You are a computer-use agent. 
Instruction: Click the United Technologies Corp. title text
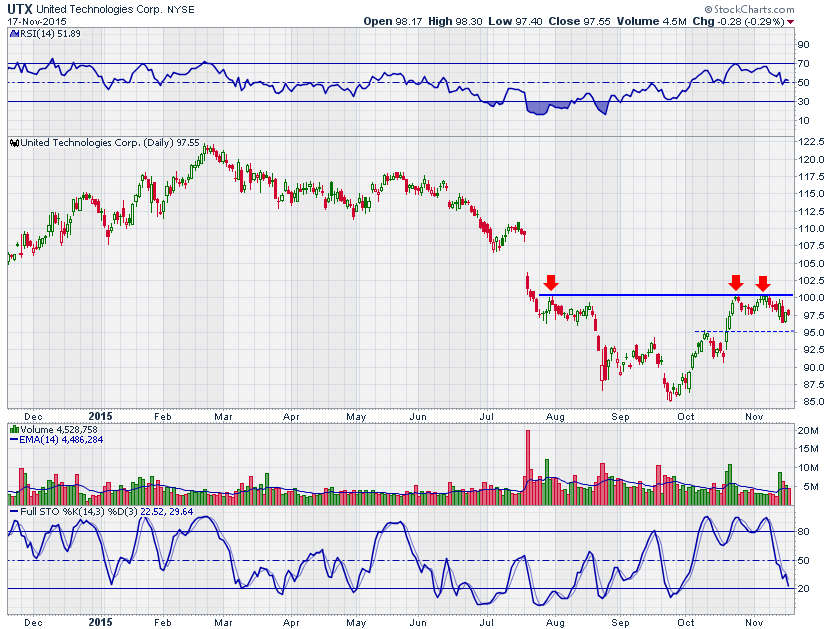point(99,10)
